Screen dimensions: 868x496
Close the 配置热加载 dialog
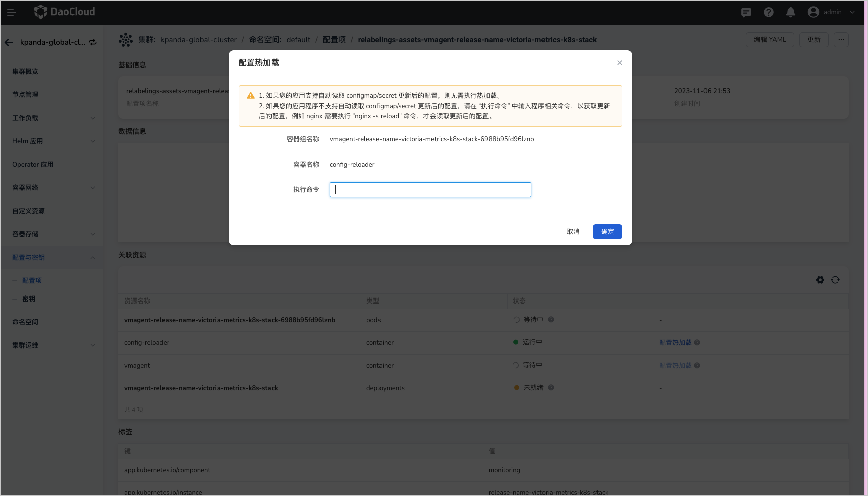click(620, 63)
